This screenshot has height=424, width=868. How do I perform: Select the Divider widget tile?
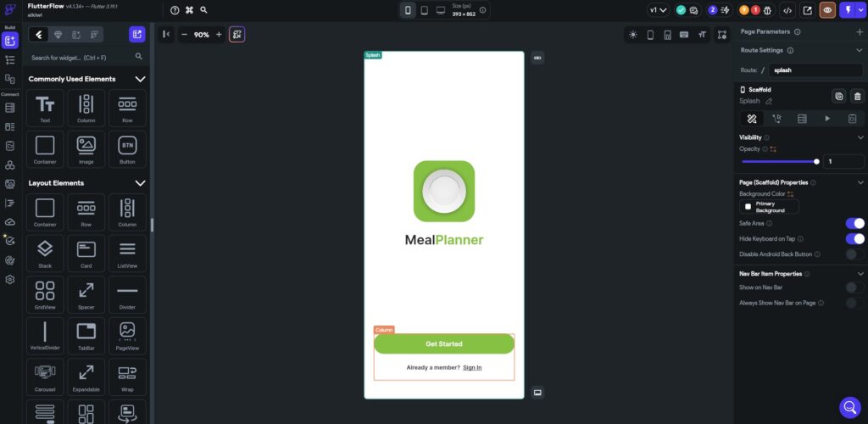point(127,294)
